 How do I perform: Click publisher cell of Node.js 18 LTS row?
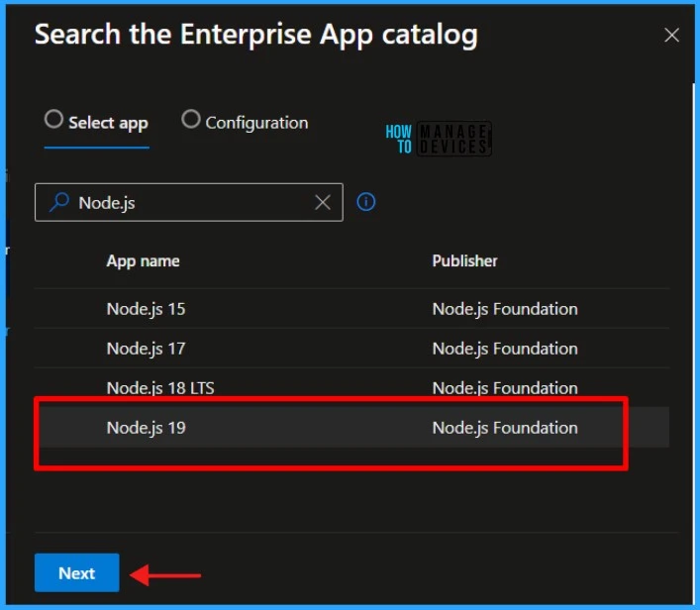coord(505,388)
